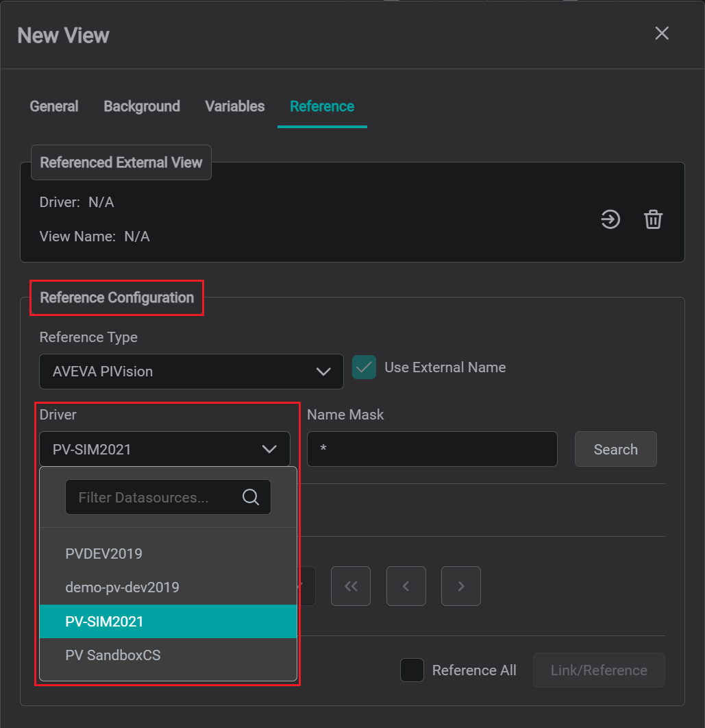The height and width of the screenshot is (728, 705).
Task: Go to next page arrow button
Action: tap(461, 586)
